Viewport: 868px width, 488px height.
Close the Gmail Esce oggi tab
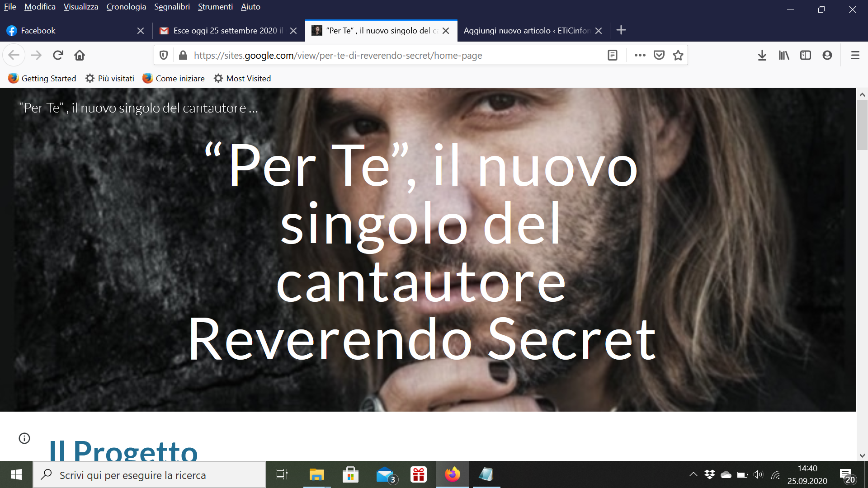pos(293,31)
